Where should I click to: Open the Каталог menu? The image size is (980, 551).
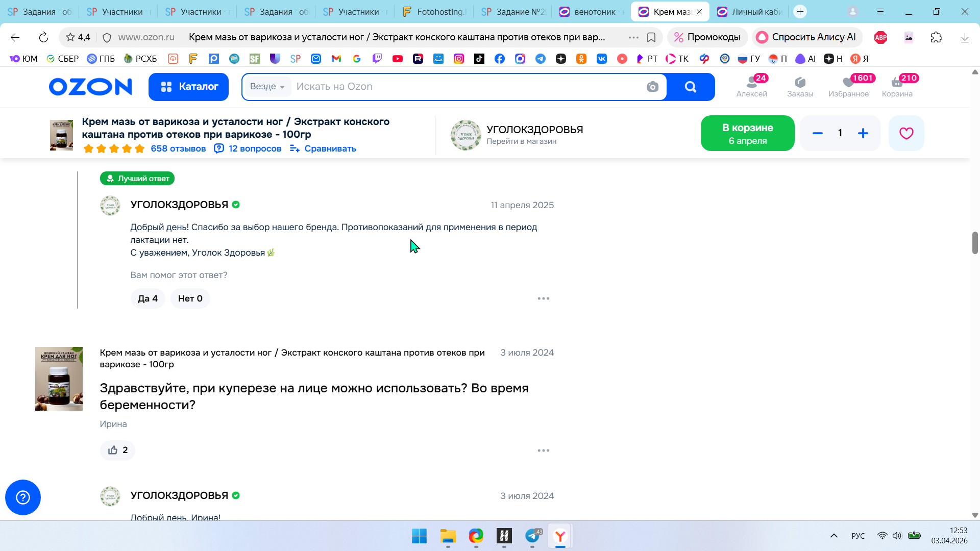pos(188,87)
